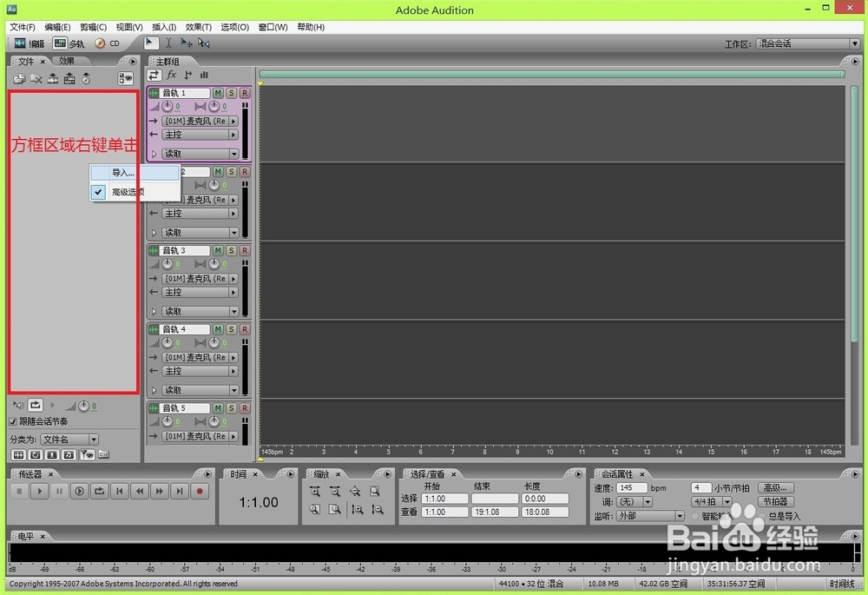Solo track 音轨 4 with S button
The width and height of the screenshot is (868, 595).
click(x=232, y=329)
